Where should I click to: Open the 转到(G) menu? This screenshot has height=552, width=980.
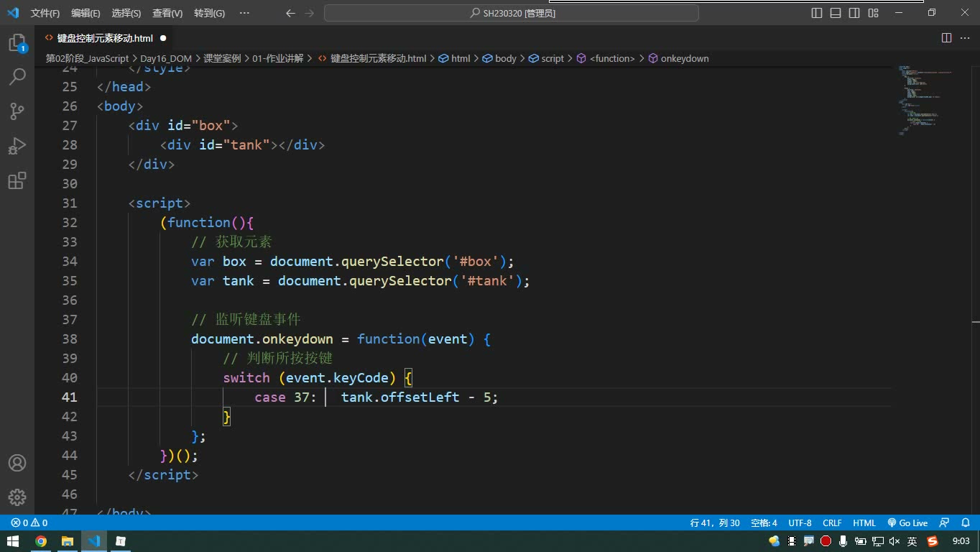click(x=209, y=13)
